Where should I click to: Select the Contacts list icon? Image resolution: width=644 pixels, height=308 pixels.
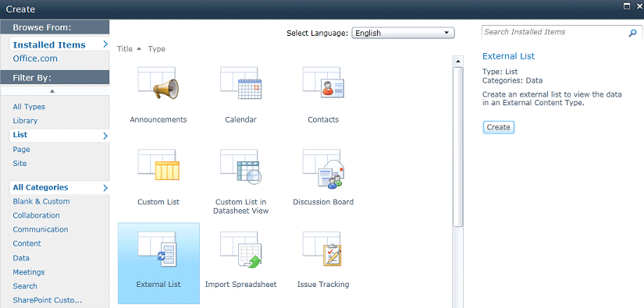pos(323,82)
